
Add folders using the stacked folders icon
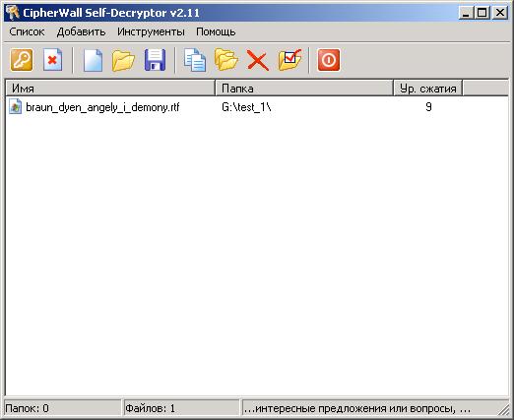(x=225, y=60)
